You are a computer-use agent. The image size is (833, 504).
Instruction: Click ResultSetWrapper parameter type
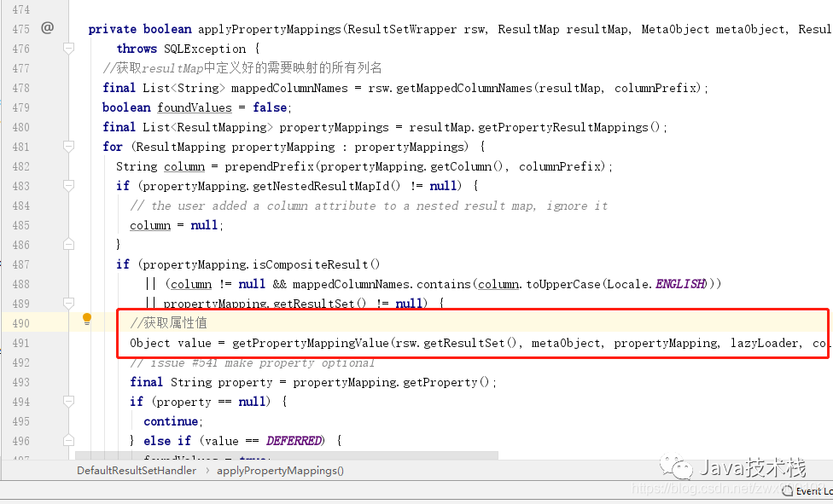tap(401, 29)
